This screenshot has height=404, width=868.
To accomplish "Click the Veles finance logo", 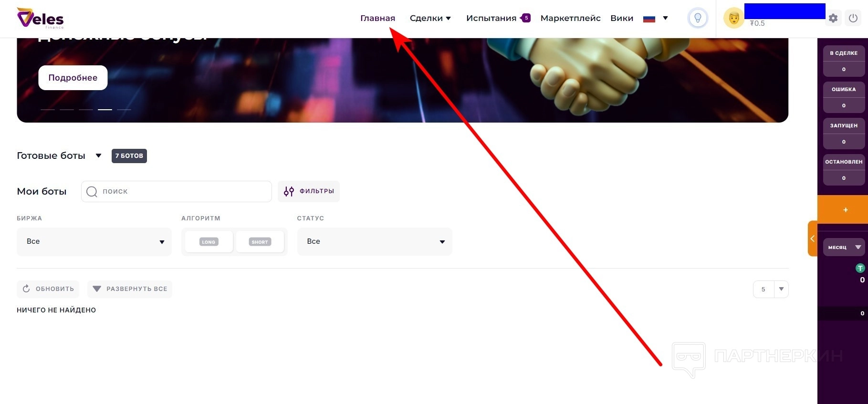I will coord(40,18).
